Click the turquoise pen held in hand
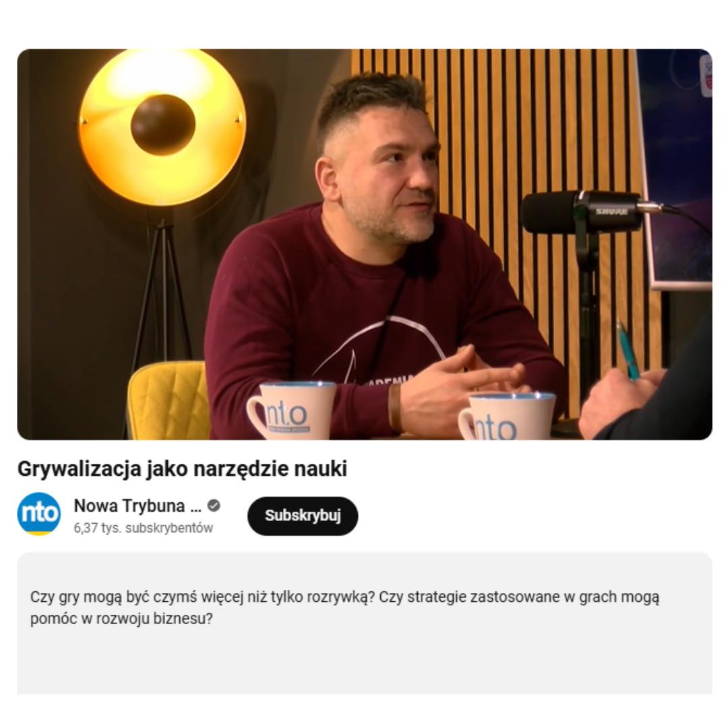Image resolution: width=728 pixels, height=728 pixels. coord(628,350)
